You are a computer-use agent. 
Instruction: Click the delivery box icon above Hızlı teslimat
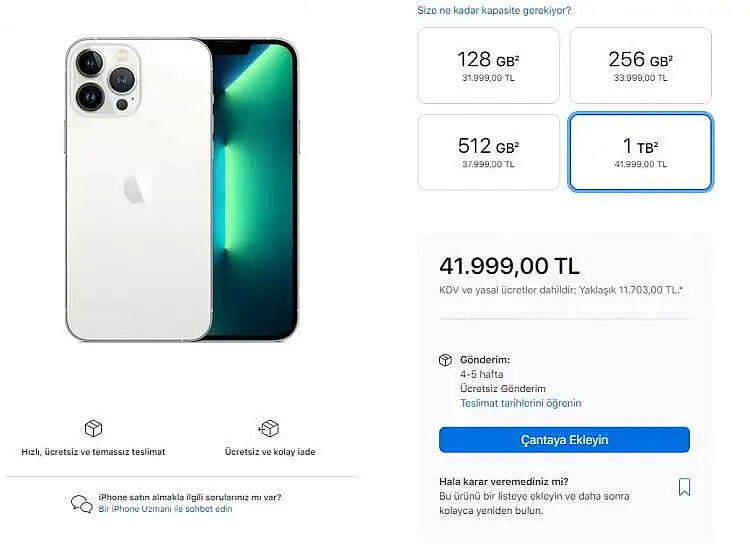[93, 428]
